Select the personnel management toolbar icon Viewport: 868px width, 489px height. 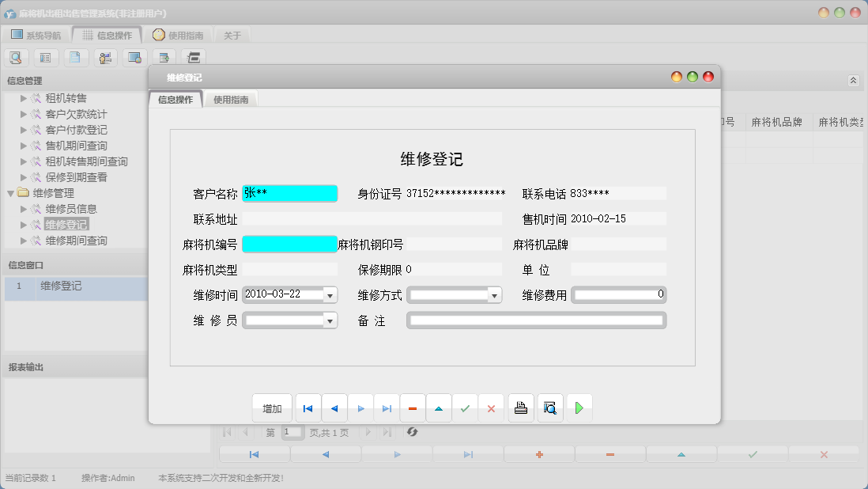[x=104, y=57]
